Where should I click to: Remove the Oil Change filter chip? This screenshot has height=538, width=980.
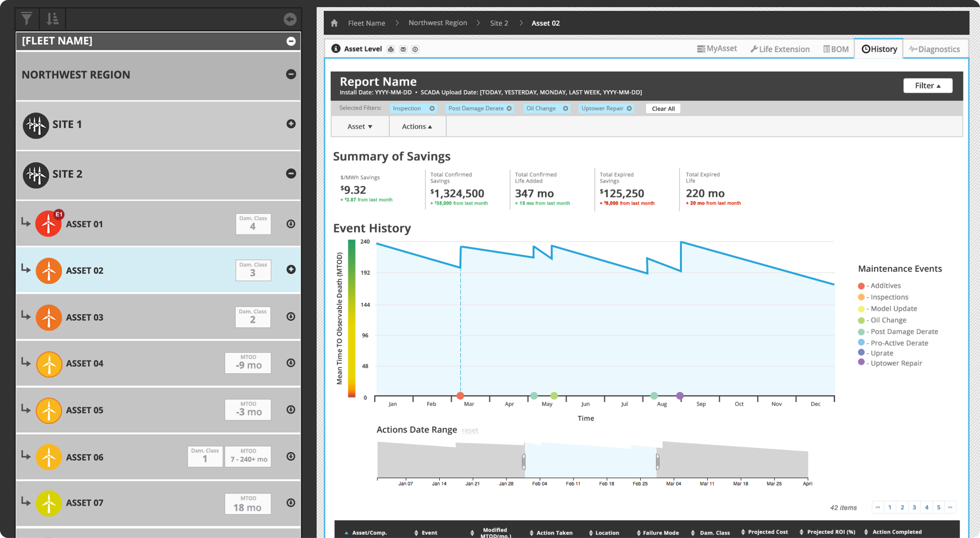click(x=565, y=109)
